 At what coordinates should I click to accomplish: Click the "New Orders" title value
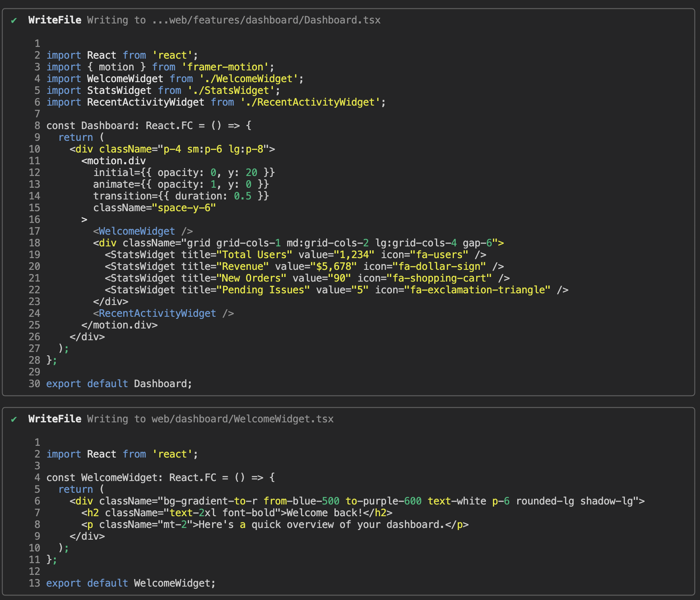tap(251, 278)
